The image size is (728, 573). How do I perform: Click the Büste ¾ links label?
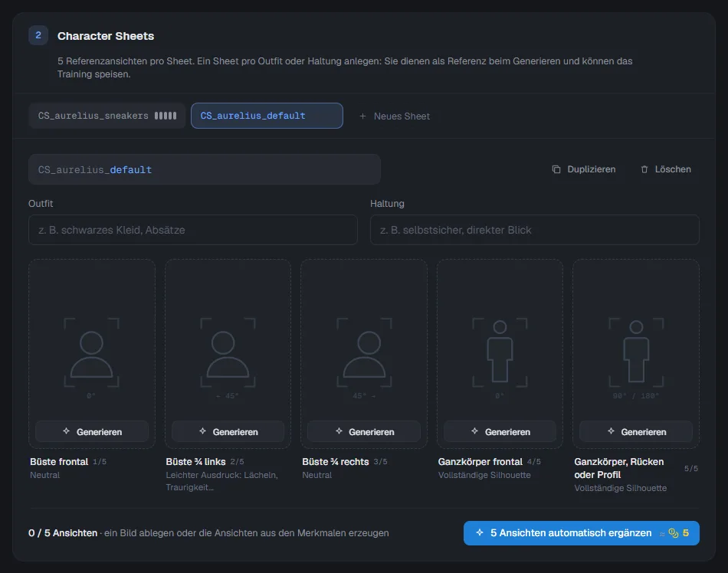click(x=195, y=462)
